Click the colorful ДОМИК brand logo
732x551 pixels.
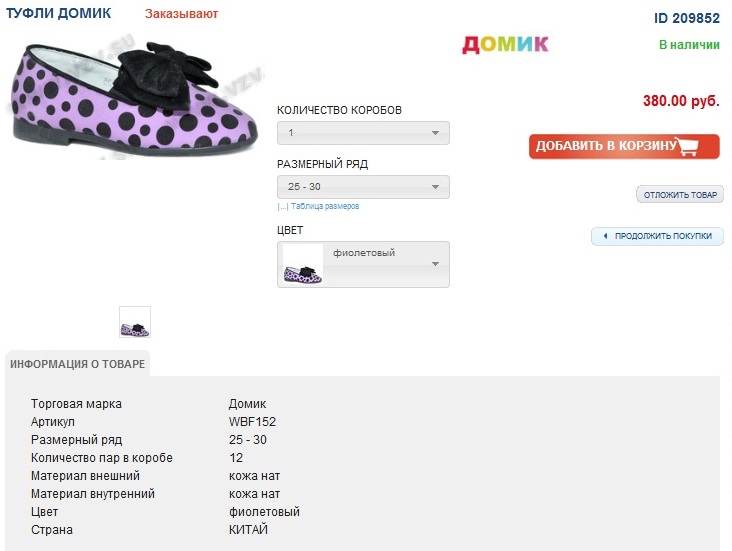coord(505,44)
